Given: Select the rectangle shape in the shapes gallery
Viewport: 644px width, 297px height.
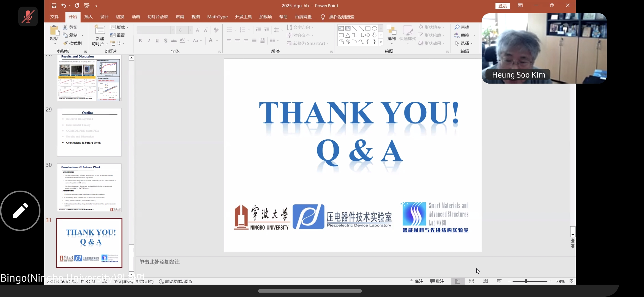Looking at the screenshot, I should click(x=368, y=28).
